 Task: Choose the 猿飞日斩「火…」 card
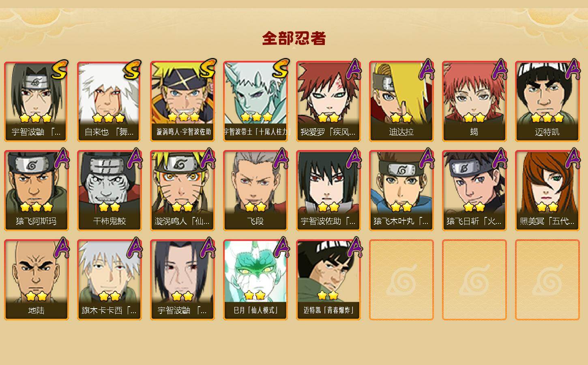pos(474,191)
